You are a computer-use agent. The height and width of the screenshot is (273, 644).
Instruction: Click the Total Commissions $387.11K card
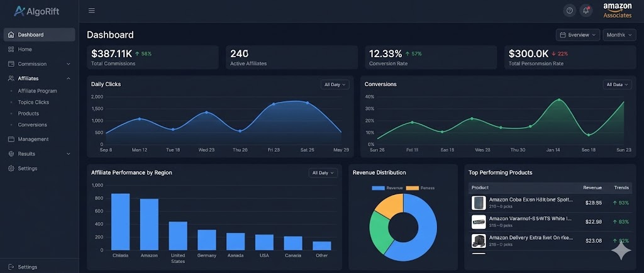153,57
